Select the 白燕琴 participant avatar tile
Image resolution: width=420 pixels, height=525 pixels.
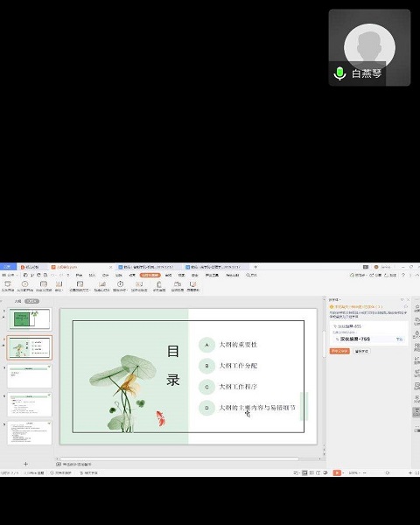[x=369, y=47]
